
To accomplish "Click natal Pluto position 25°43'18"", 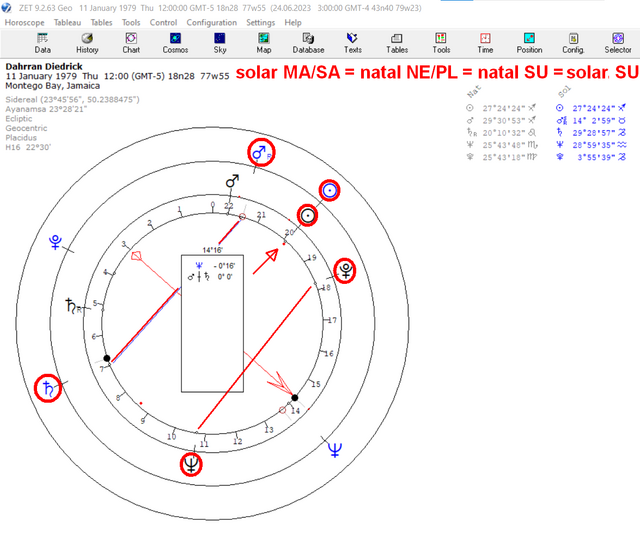I will tap(504, 157).
